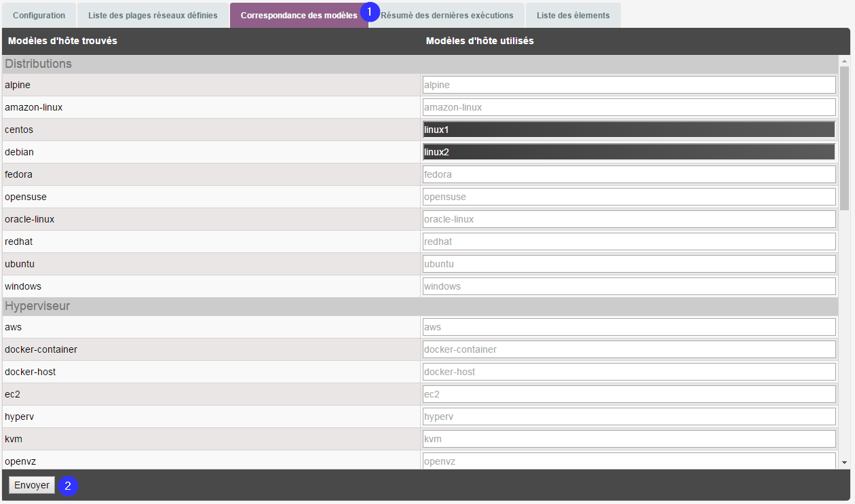Image resolution: width=855 pixels, height=504 pixels.
Task: Select the ubuntu template input field
Action: point(628,264)
